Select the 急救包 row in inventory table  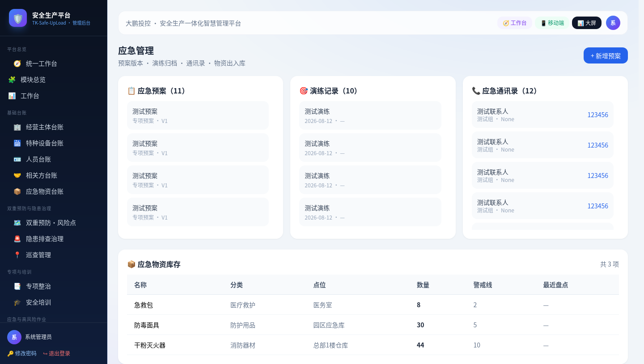373,305
